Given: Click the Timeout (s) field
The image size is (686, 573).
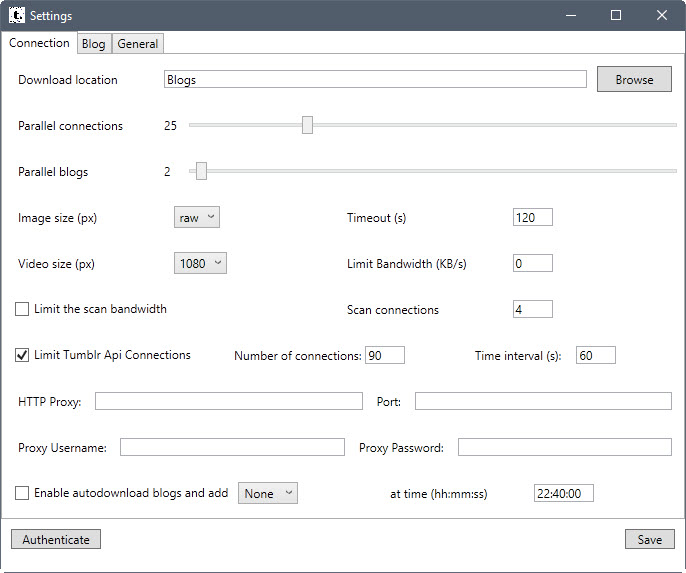Looking at the screenshot, I should tap(532, 217).
